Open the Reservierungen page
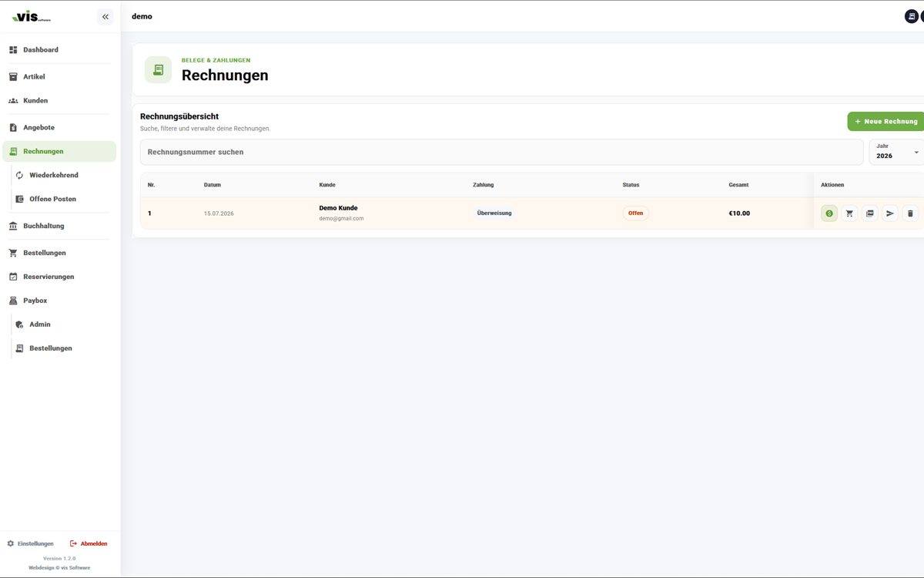Viewport: 924px width, 578px height. coord(60,277)
